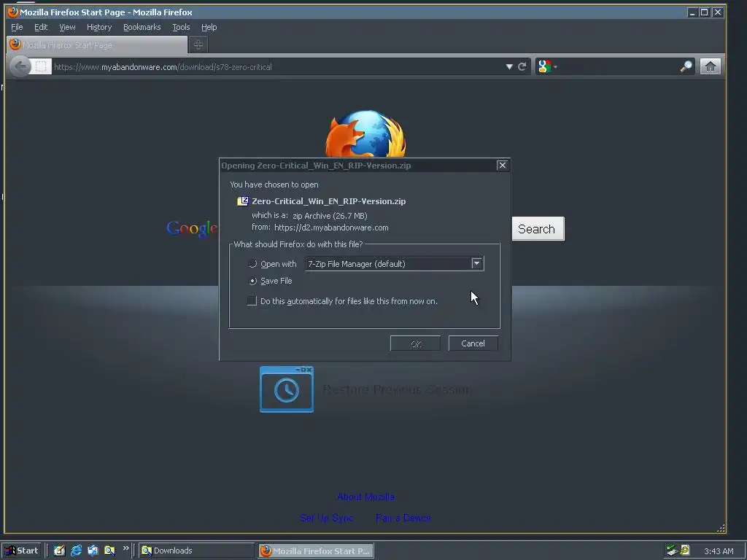747x560 pixels.
Task: Open the Windows Start menu
Action: pos(22,551)
